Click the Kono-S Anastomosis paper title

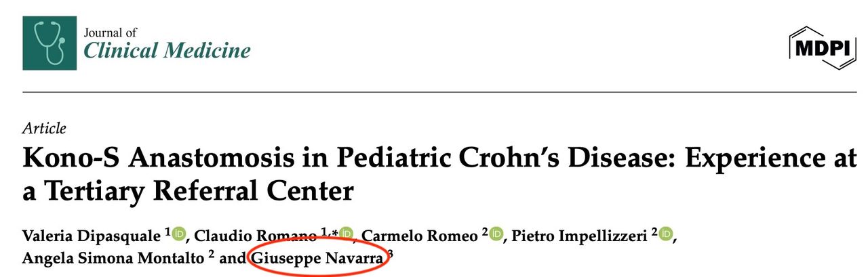click(434, 175)
